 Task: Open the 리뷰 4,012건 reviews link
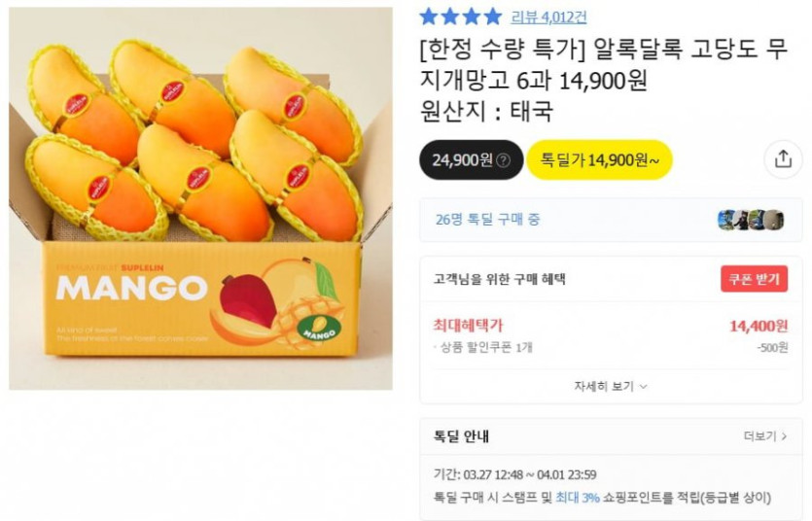[x=548, y=17]
